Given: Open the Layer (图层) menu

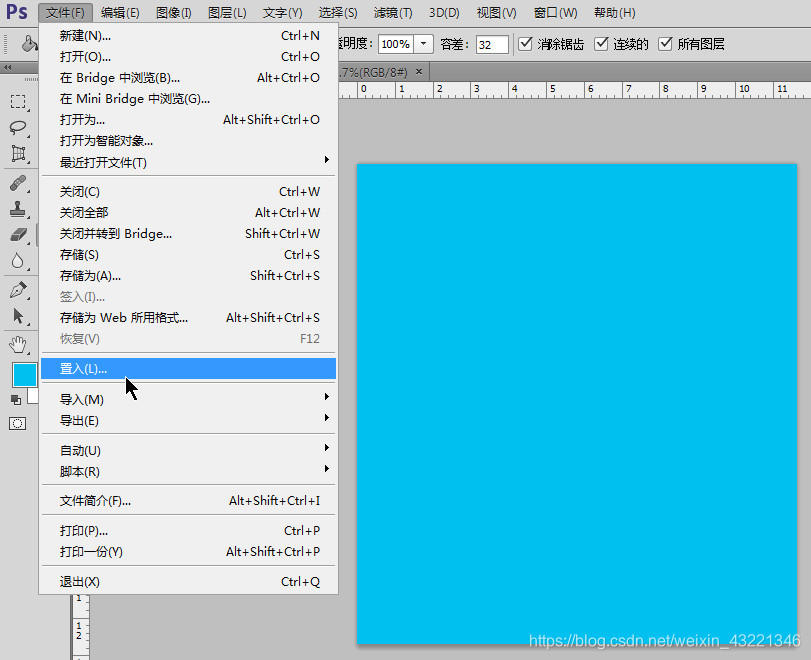Looking at the screenshot, I should 227,12.
